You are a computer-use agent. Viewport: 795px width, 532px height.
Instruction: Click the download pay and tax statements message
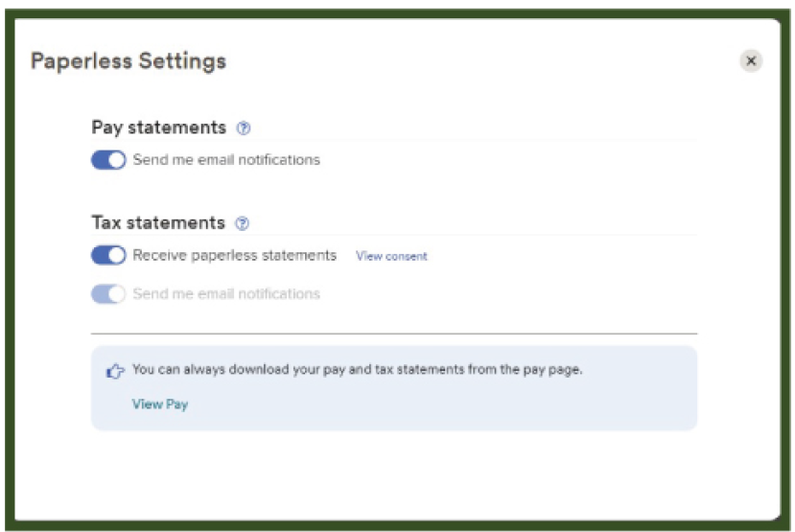(x=357, y=369)
